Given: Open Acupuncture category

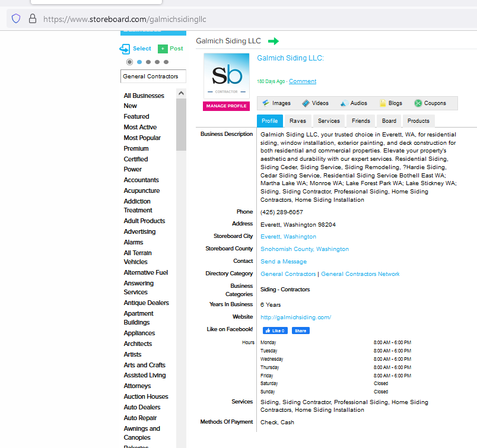Looking at the screenshot, I should 142,190.
